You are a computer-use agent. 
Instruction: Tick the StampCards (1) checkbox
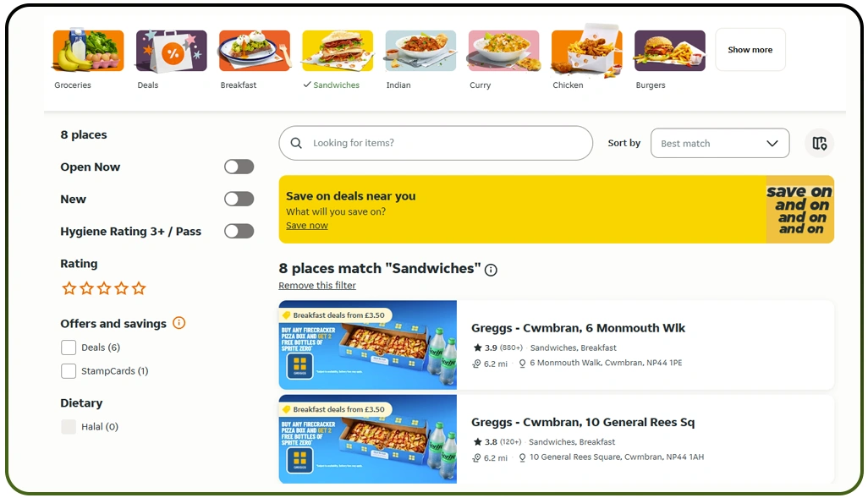point(69,371)
